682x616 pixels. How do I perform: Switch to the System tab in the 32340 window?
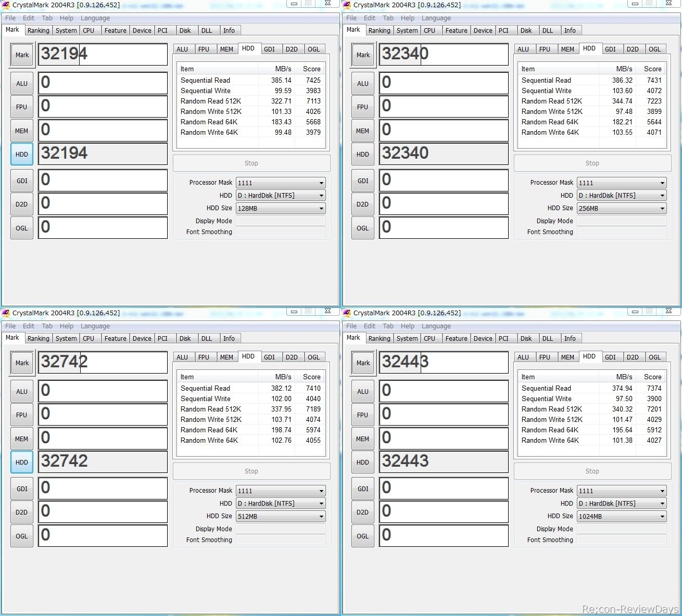coord(407,31)
